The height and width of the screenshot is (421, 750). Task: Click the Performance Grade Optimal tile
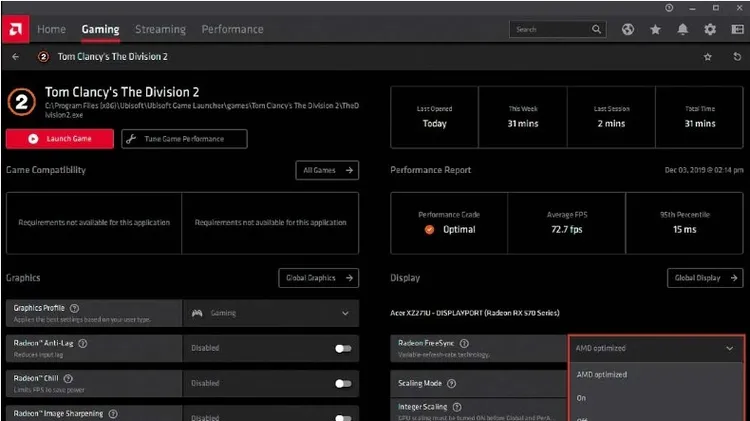pos(449,223)
